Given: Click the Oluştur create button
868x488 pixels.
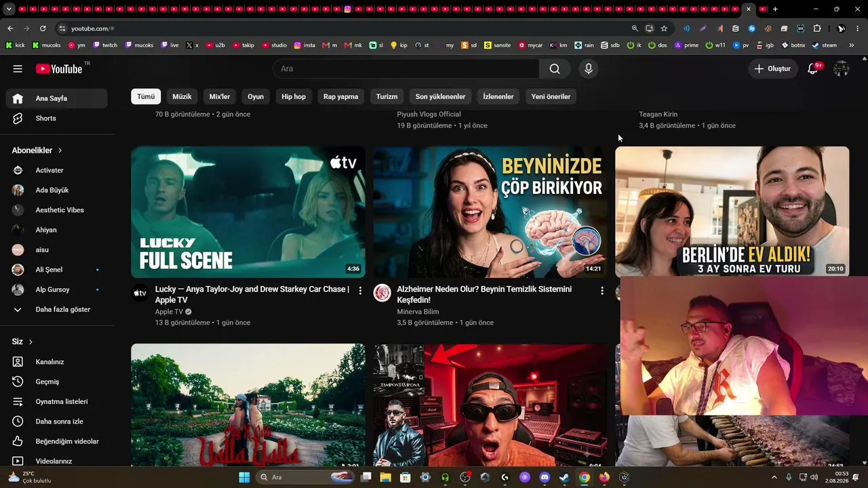Looking at the screenshot, I should click(773, 68).
